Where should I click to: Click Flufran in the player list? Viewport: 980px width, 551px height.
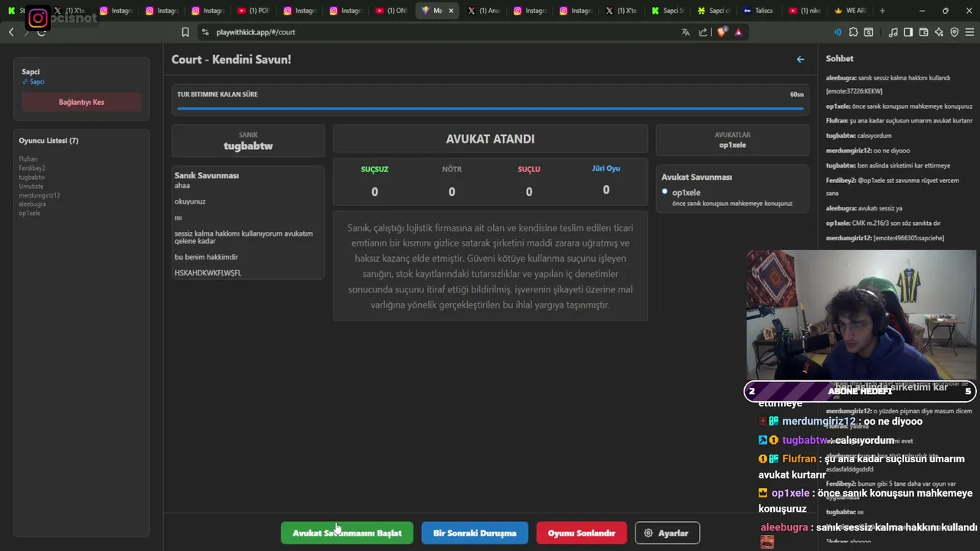[x=28, y=159]
